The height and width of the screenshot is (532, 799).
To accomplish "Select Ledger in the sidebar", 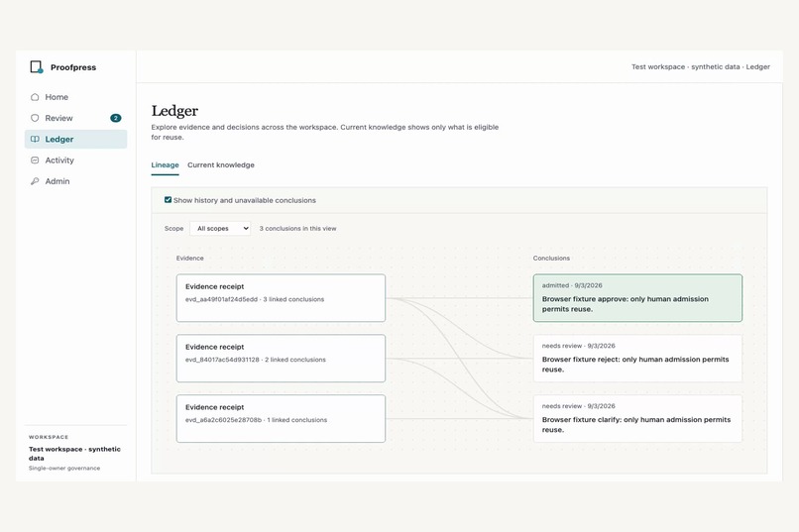I will coord(75,139).
